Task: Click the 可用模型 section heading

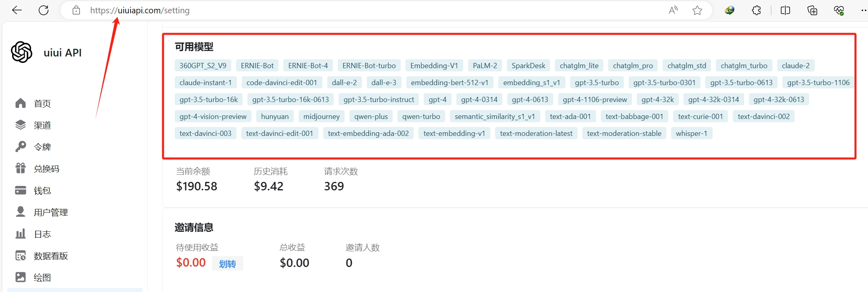Action: point(194,47)
